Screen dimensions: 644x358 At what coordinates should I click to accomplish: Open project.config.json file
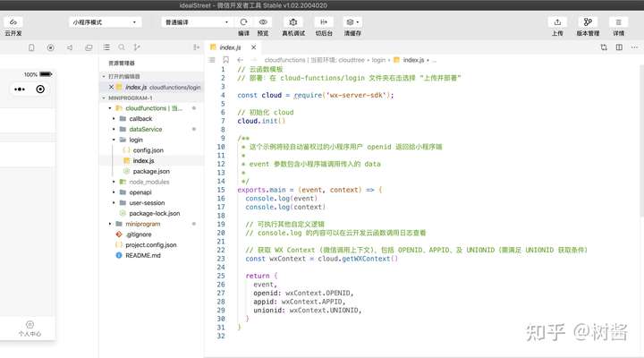[x=151, y=245]
